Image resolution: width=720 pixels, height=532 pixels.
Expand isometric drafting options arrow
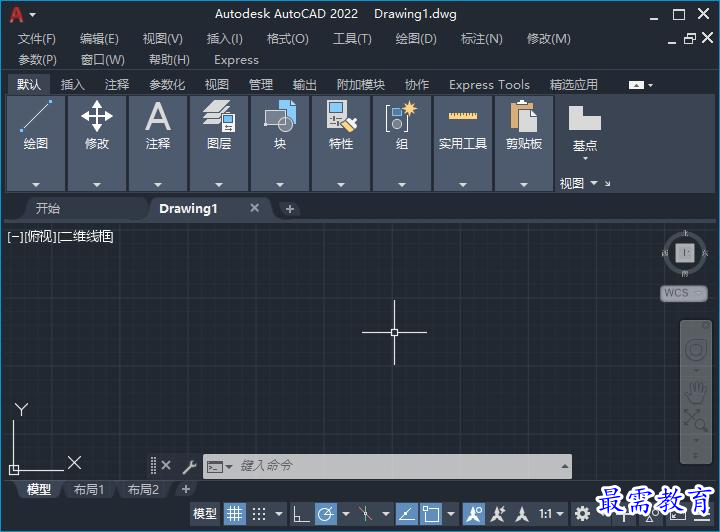point(386,514)
